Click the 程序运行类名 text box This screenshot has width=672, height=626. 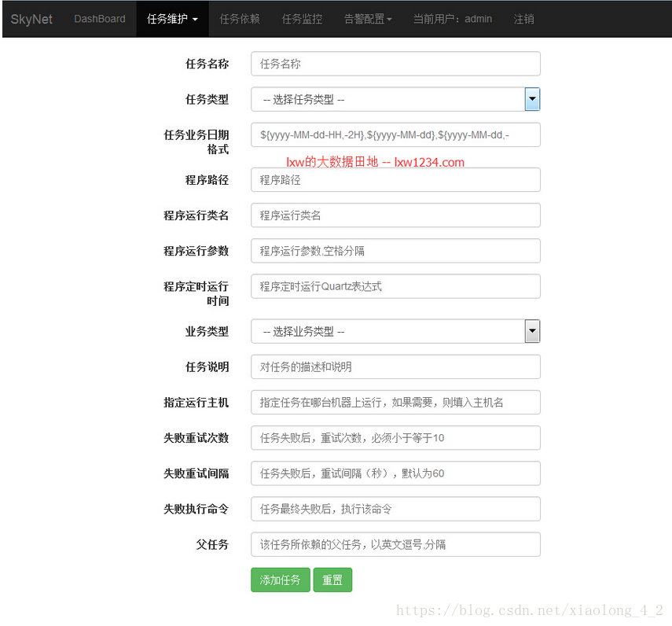coord(395,215)
